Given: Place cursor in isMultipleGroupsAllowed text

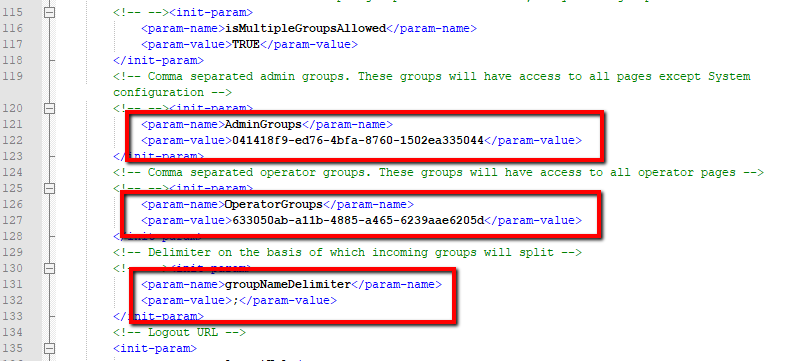Looking at the screenshot, I should (x=305, y=29).
